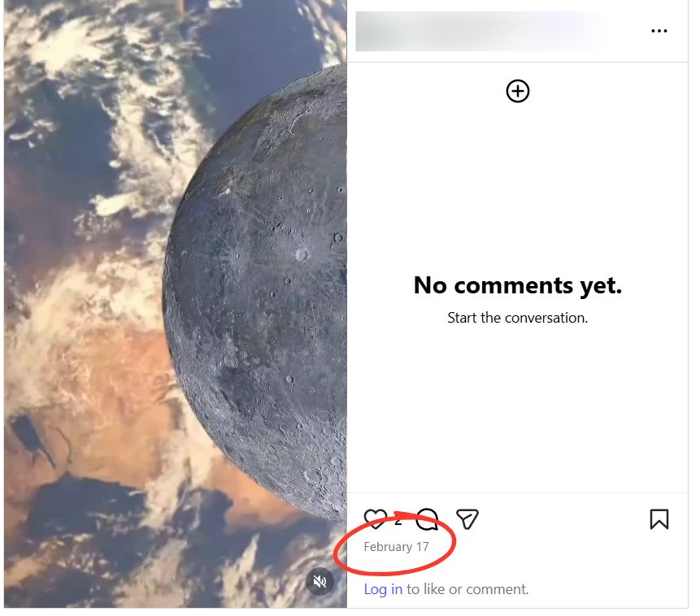This screenshot has height=616, width=700.
Task: Select the Start the conversation text
Action: pyautogui.click(x=517, y=318)
